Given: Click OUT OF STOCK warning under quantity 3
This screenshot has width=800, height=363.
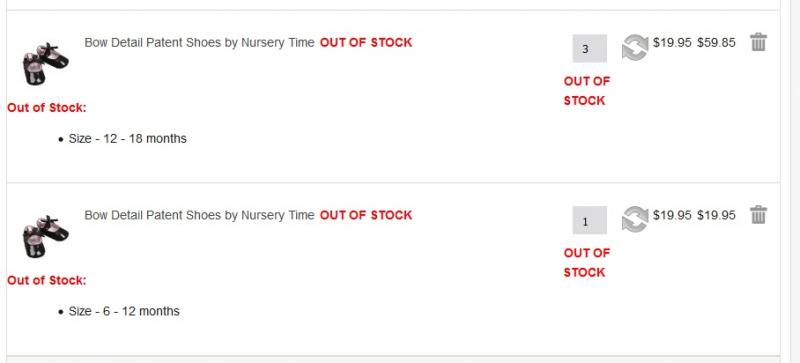Looking at the screenshot, I should click(586, 91).
